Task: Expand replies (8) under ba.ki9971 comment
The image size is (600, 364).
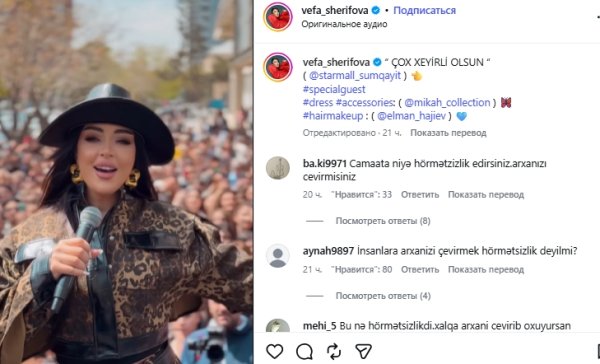Action: [383, 221]
